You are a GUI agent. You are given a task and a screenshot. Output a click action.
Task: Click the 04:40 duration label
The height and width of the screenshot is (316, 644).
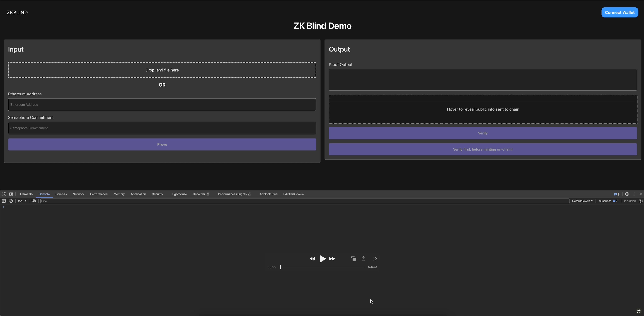point(372,267)
